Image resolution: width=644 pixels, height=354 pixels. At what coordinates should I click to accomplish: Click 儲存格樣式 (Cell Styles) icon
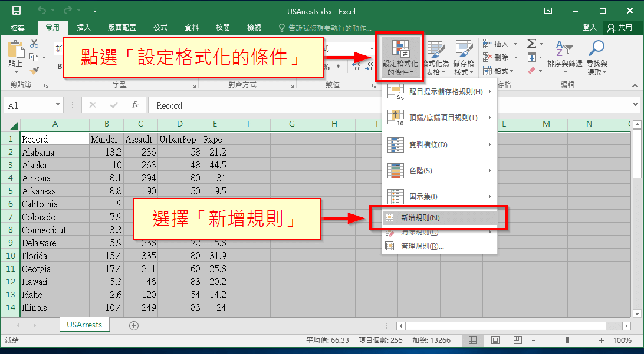[466, 57]
